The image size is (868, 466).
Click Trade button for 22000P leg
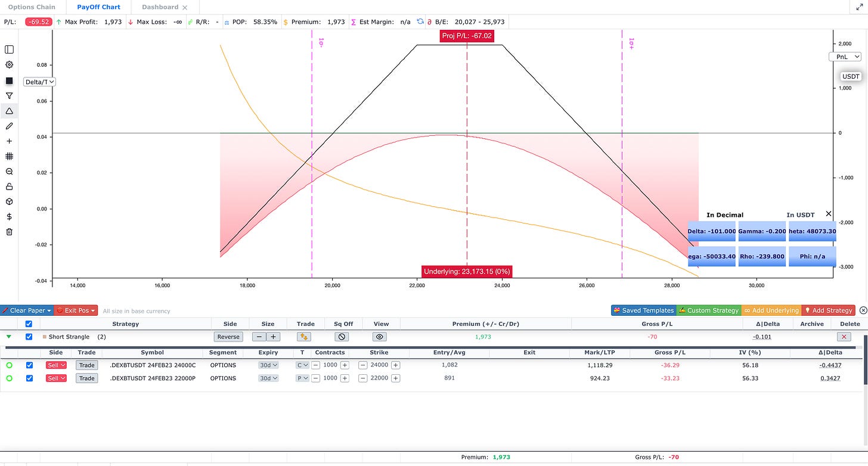coord(87,378)
